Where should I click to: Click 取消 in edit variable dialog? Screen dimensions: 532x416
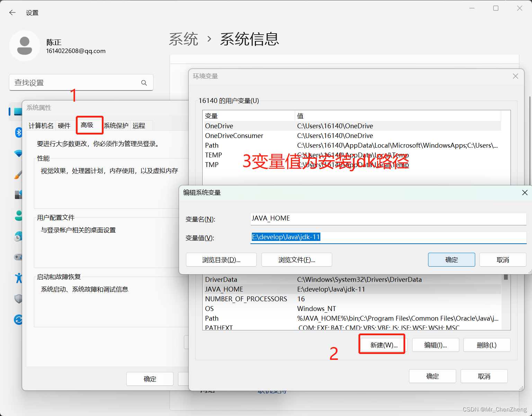503,260
